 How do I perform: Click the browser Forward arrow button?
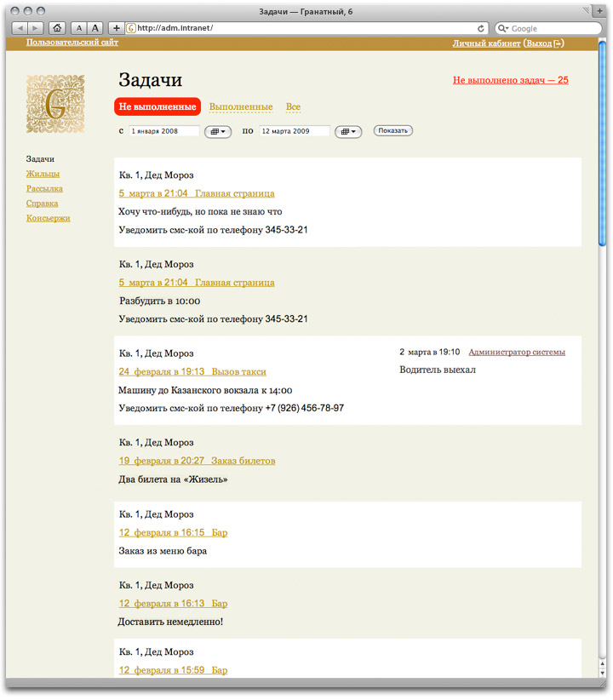36,28
